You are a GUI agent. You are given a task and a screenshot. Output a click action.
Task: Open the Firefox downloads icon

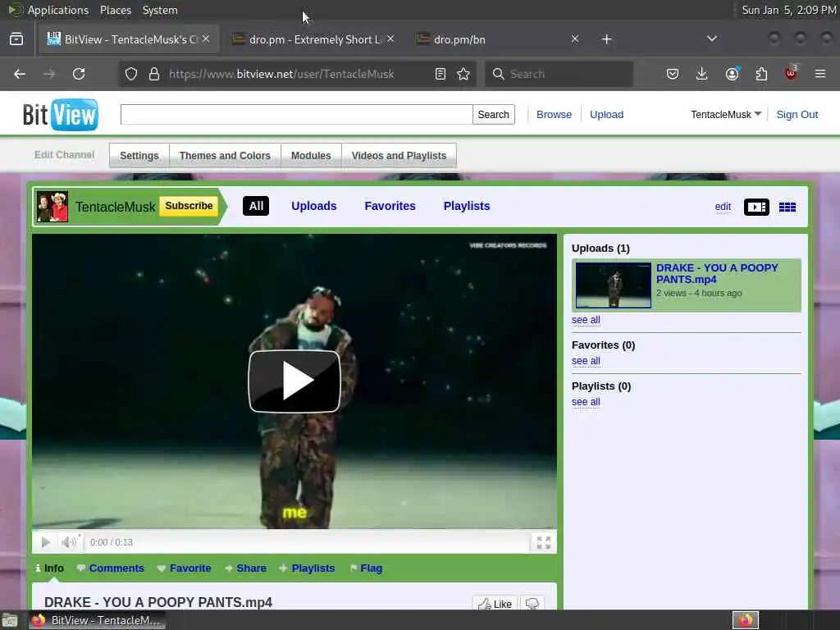(x=702, y=74)
